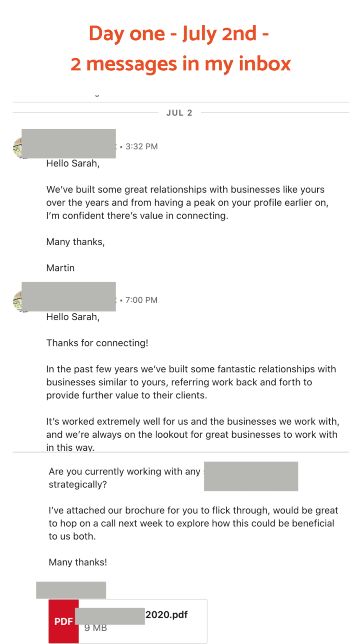Screen dimensions: 362x644
Task: Open the 2020.pdf attachment filename
Action: 166,615
